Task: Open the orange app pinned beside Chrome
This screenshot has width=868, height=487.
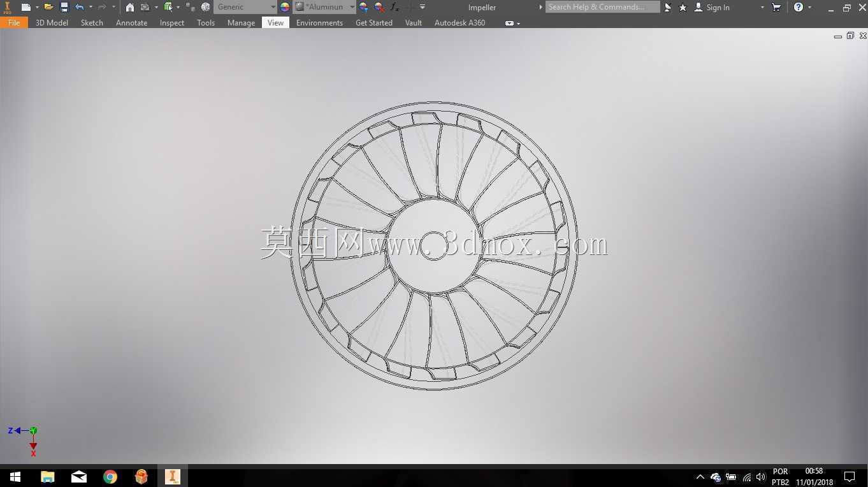Action: click(x=141, y=477)
